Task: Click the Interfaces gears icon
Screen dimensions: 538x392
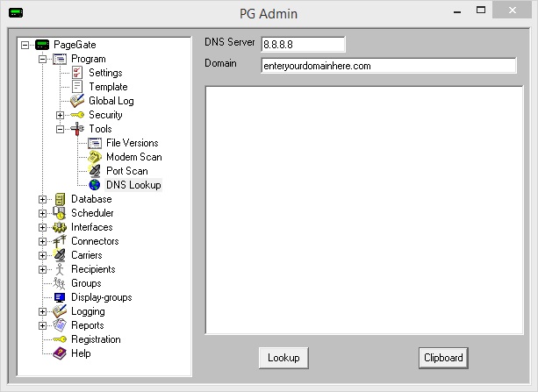Action: 60,227
